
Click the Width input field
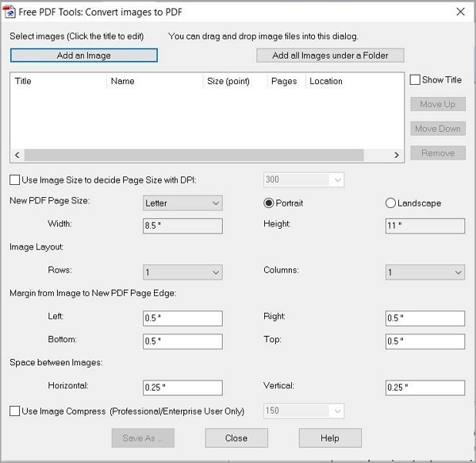(x=182, y=226)
